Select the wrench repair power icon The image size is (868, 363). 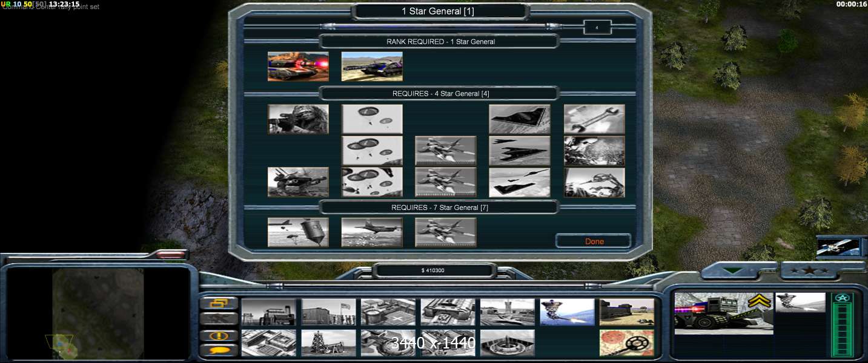[x=594, y=119]
